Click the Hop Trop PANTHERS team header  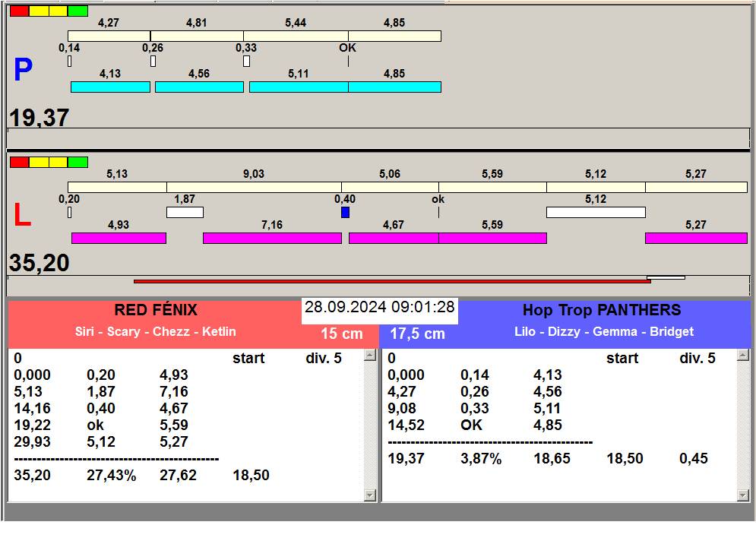[602, 310]
